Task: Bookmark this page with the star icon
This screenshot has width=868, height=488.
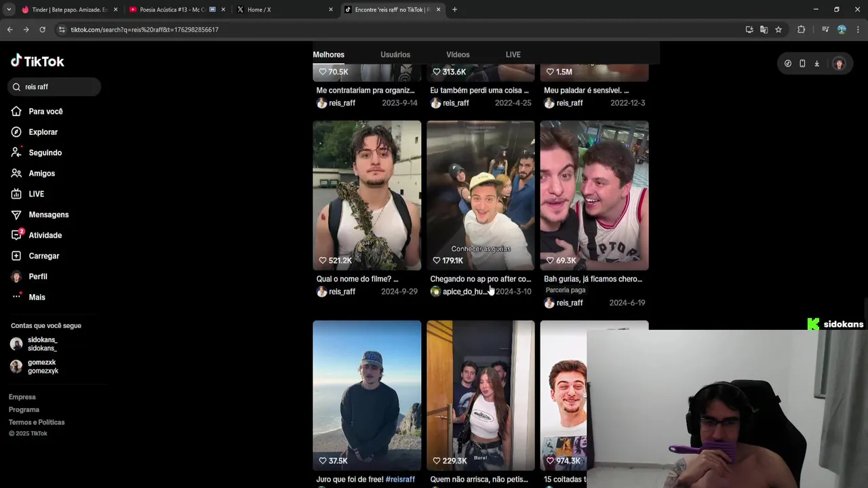Action: [x=778, y=30]
